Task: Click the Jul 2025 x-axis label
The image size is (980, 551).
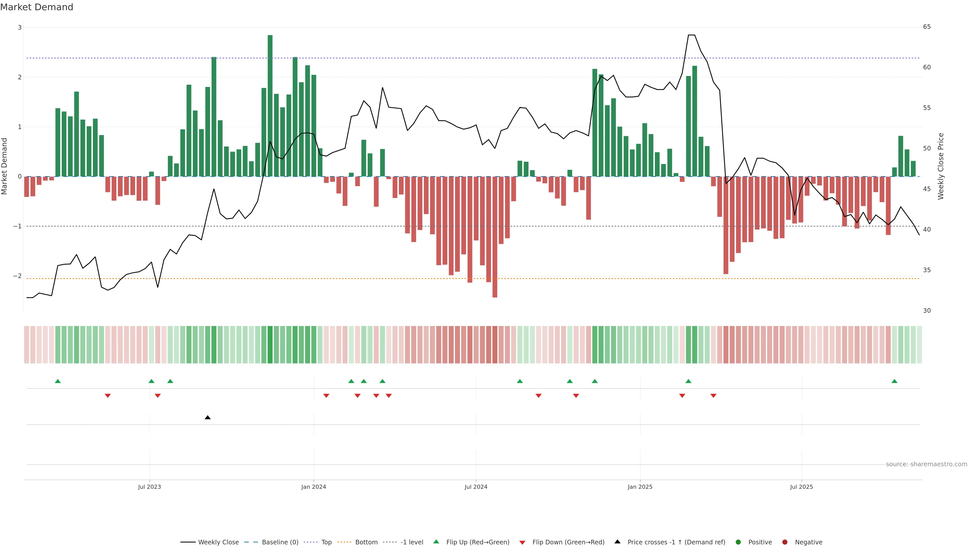Action: [x=801, y=487]
